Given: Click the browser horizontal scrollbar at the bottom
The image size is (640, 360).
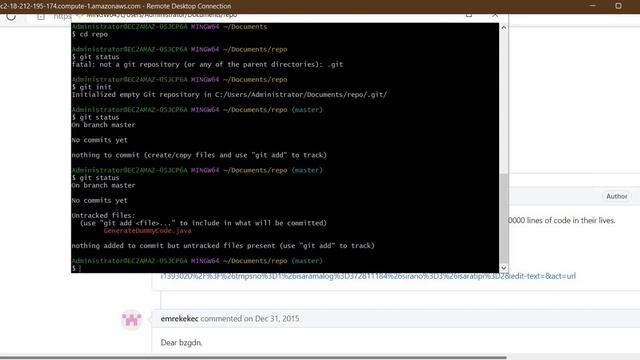Looking at the screenshot, I should (253, 358).
